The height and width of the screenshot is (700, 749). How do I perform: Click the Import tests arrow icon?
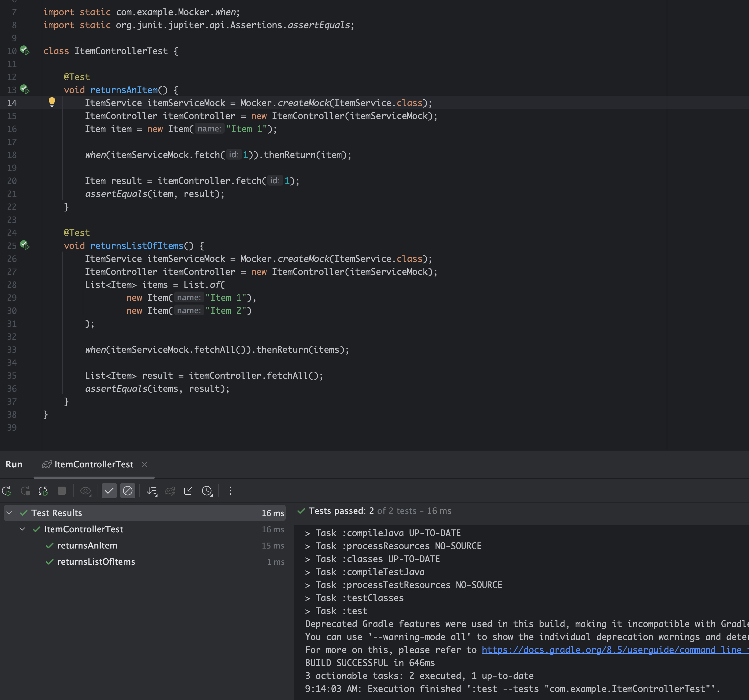click(188, 491)
